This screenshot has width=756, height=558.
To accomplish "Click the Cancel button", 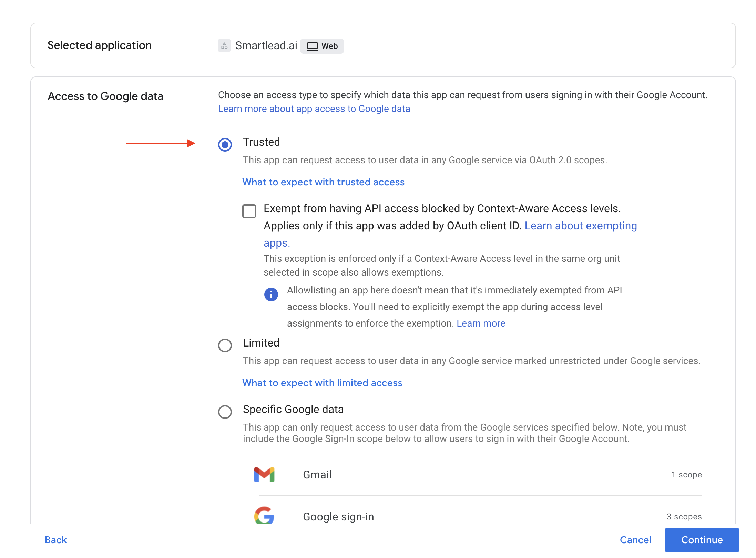I will coord(635,540).
